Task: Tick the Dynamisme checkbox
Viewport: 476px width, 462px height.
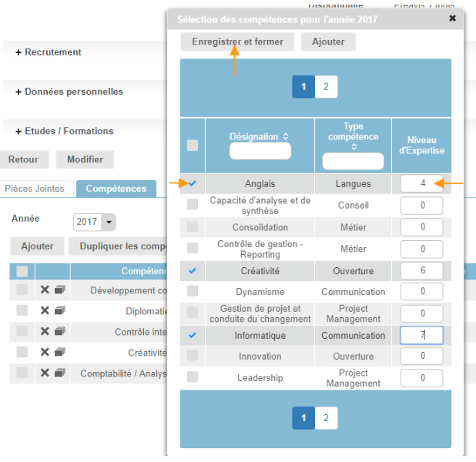Action: tap(193, 291)
